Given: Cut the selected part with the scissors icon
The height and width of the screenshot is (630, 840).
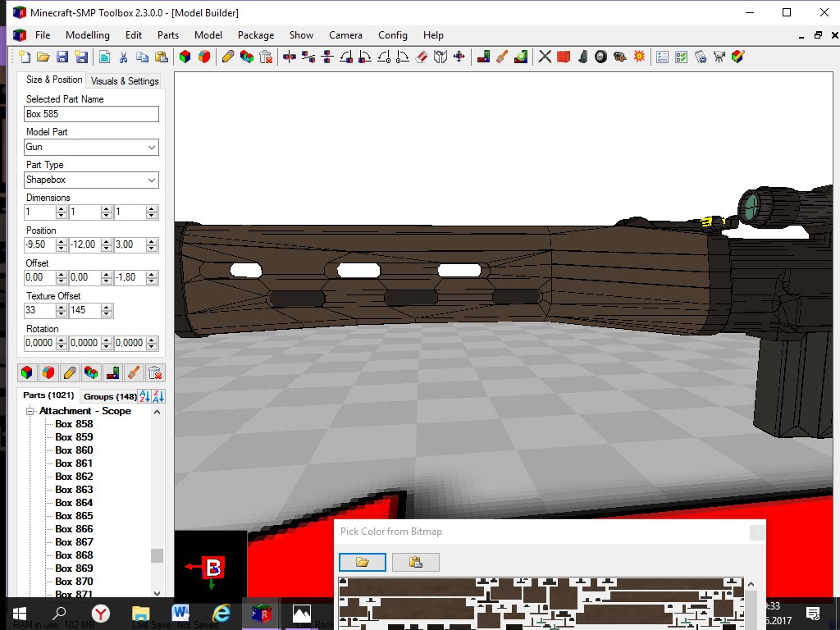Looking at the screenshot, I should 123,57.
